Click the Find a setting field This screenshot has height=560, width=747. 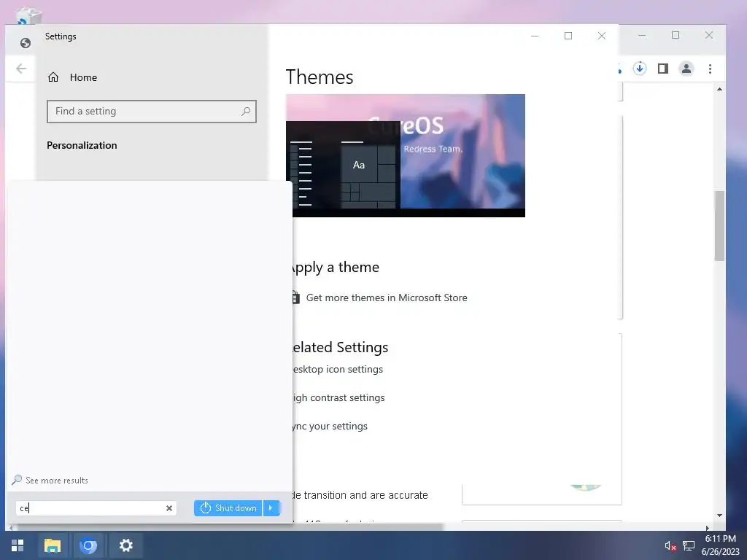click(152, 112)
